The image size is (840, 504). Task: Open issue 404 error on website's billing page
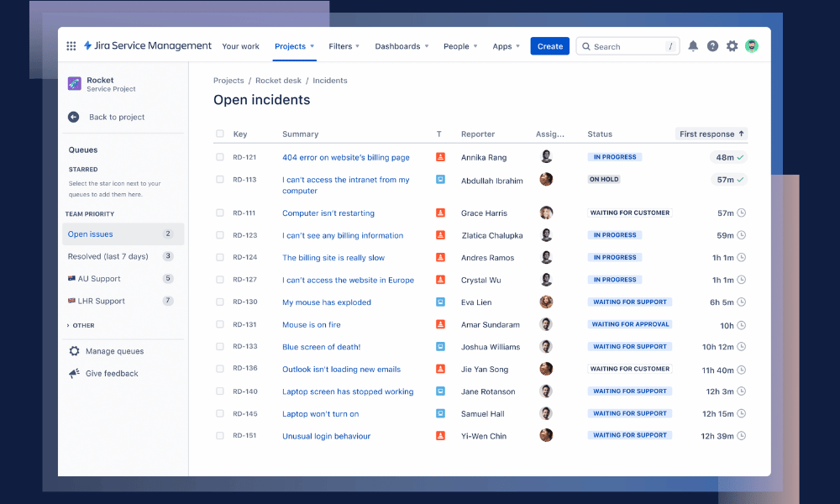(345, 157)
